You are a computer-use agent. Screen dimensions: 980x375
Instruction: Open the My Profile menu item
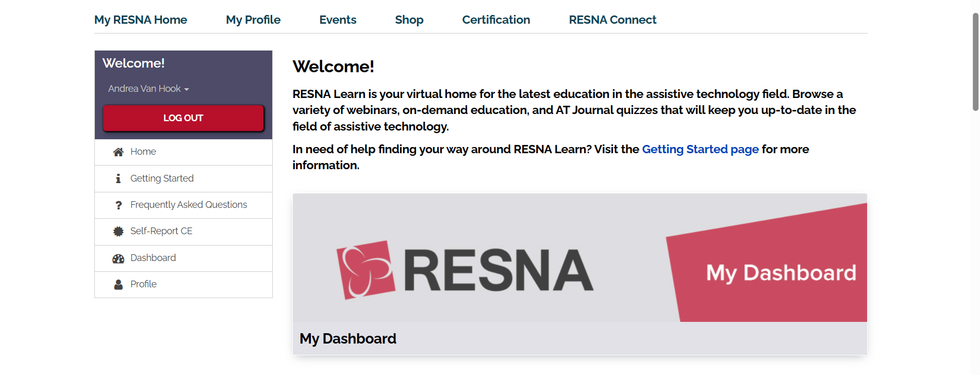(x=253, y=20)
